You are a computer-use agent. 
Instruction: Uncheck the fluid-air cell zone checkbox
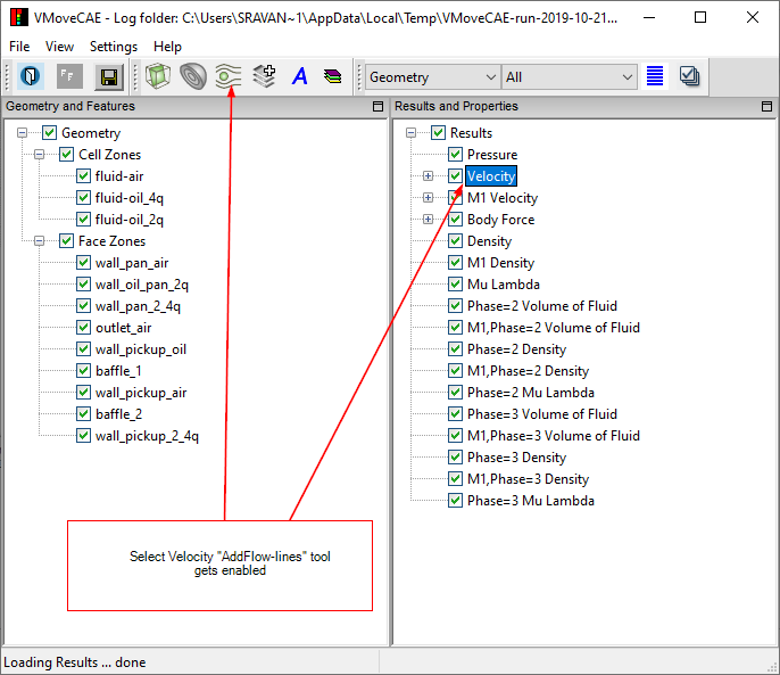pos(83,176)
